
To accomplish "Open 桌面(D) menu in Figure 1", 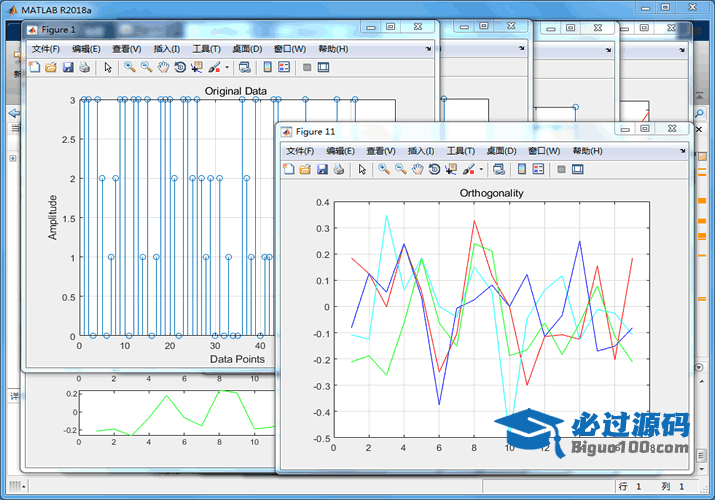I will pos(247,49).
